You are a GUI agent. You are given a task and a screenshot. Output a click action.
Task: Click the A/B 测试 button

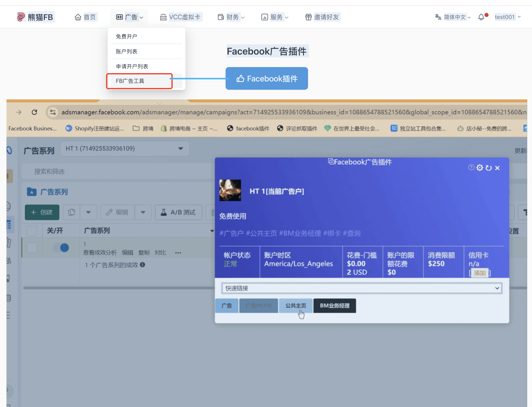pyautogui.click(x=179, y=212)
